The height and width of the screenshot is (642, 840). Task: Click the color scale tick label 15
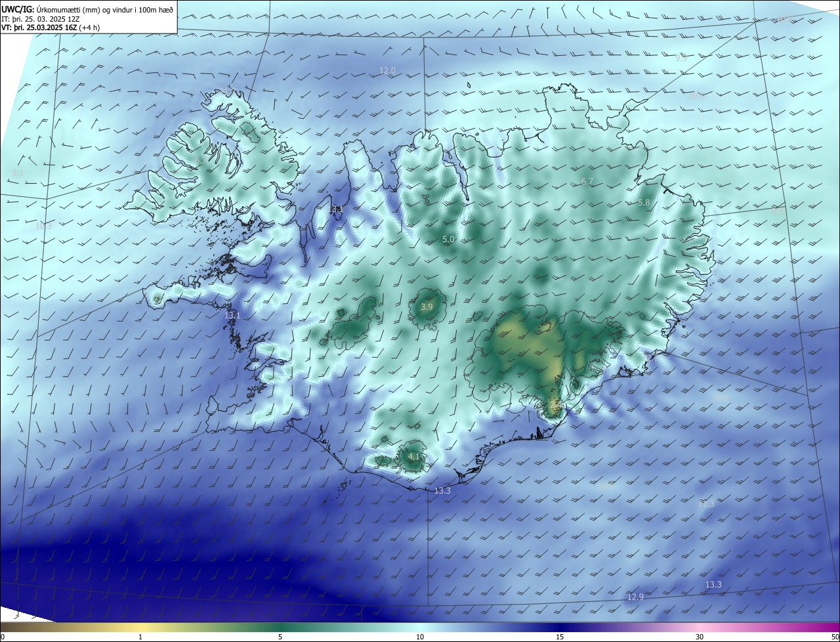coord(560,637)
